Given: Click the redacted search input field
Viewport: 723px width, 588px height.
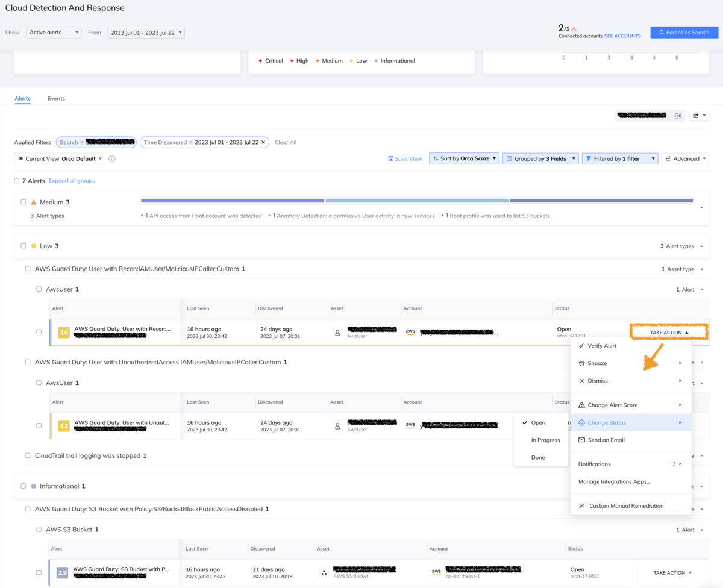Looking at the screenshot, I should click(x=642, y=116).
